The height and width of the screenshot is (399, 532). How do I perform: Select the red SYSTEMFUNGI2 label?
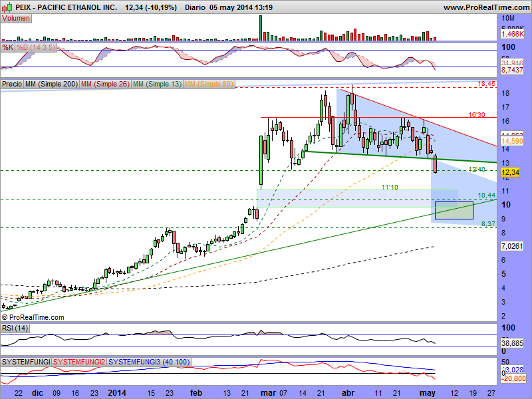coord(79,362)
